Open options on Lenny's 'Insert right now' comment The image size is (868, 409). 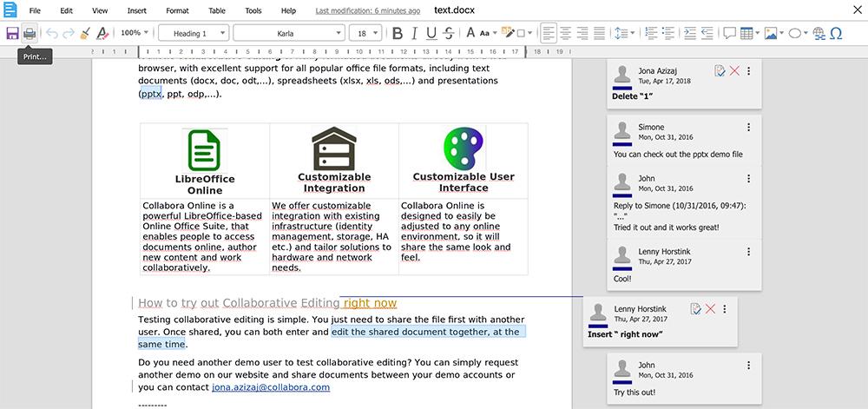click(725, 309)
